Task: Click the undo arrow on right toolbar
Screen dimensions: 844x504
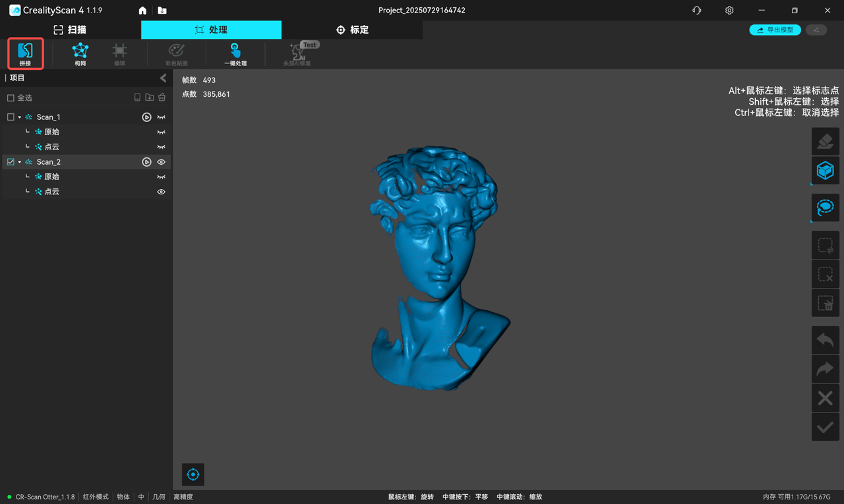Action: pyautogui.click(x=825, y=340)
